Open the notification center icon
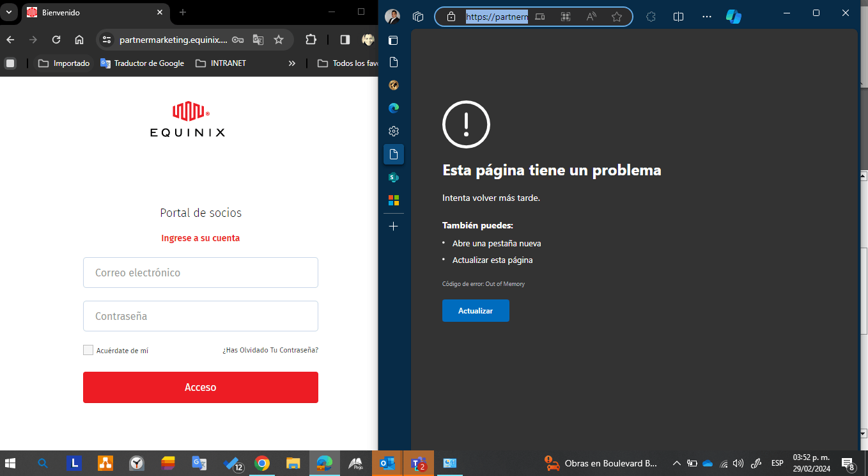 coord(849,463)
